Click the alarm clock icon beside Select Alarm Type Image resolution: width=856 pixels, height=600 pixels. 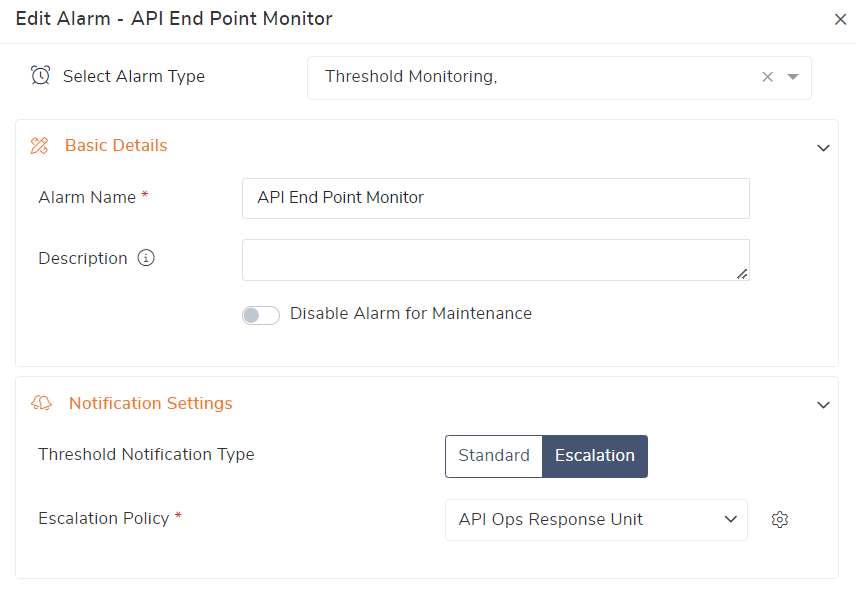(40, 76)
